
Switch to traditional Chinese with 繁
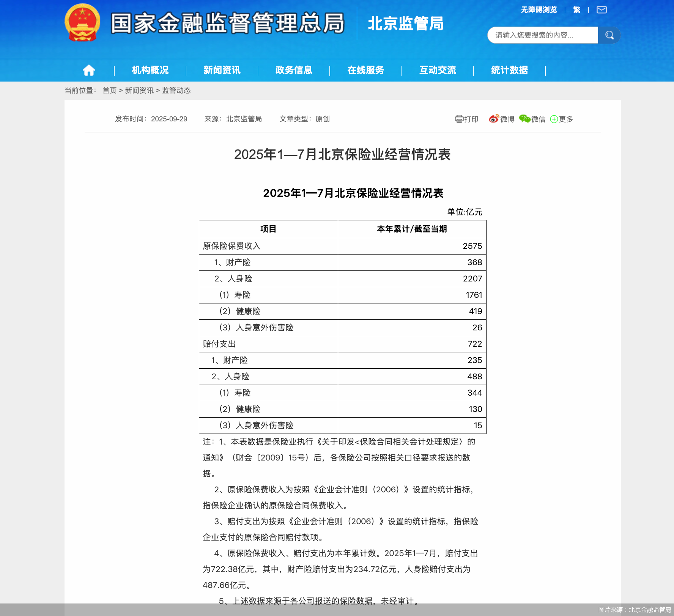(576, 10)
